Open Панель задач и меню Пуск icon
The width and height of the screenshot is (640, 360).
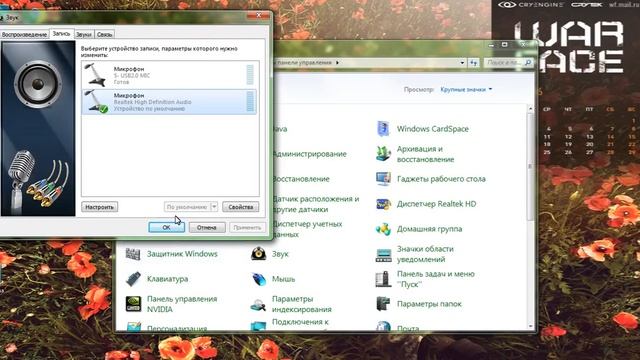(x=383, y=279)
